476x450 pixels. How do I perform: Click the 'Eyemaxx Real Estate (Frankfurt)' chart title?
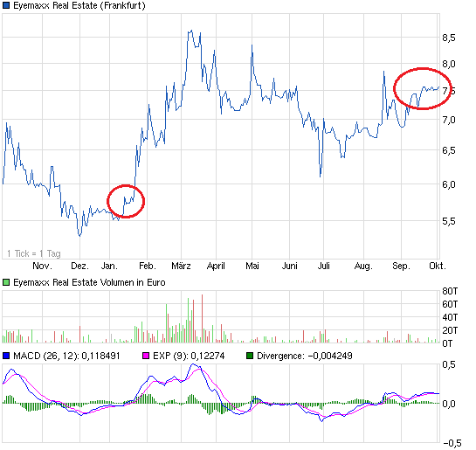79,5
